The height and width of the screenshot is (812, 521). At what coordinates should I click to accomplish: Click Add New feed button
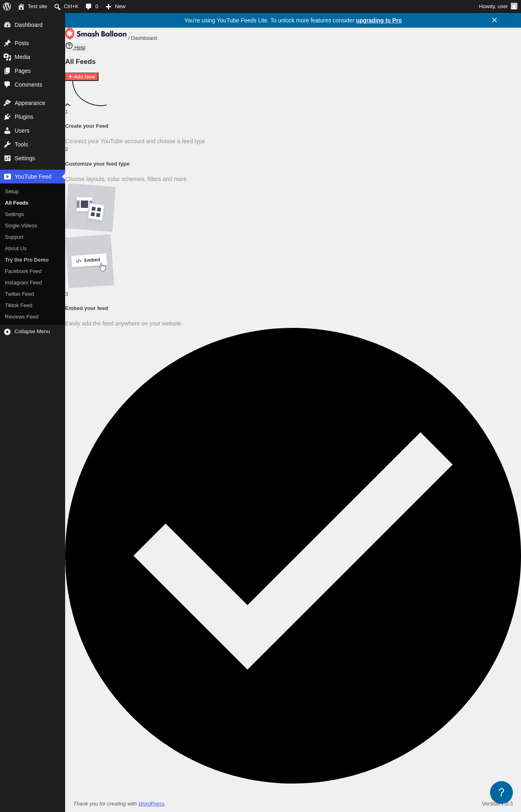[x=82, y=76]
